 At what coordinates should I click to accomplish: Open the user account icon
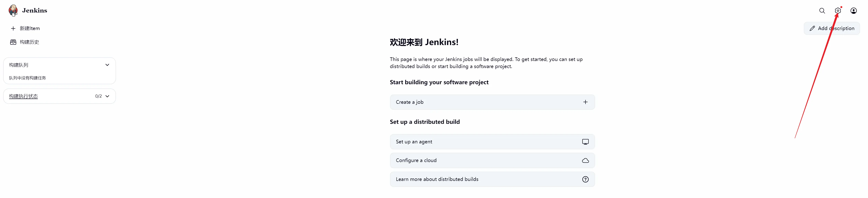pyautogui.click(x=853, y=11)
